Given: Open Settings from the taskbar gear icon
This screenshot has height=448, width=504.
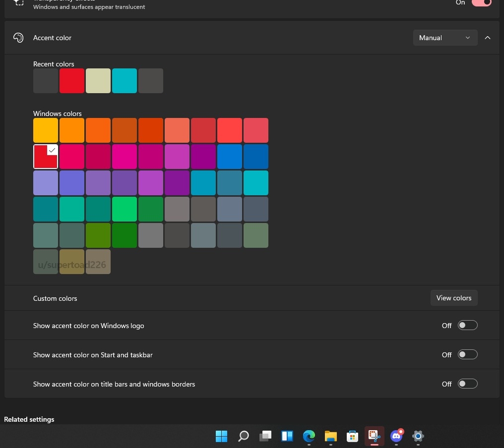Looking at the screenshot, I should (418, 436).
